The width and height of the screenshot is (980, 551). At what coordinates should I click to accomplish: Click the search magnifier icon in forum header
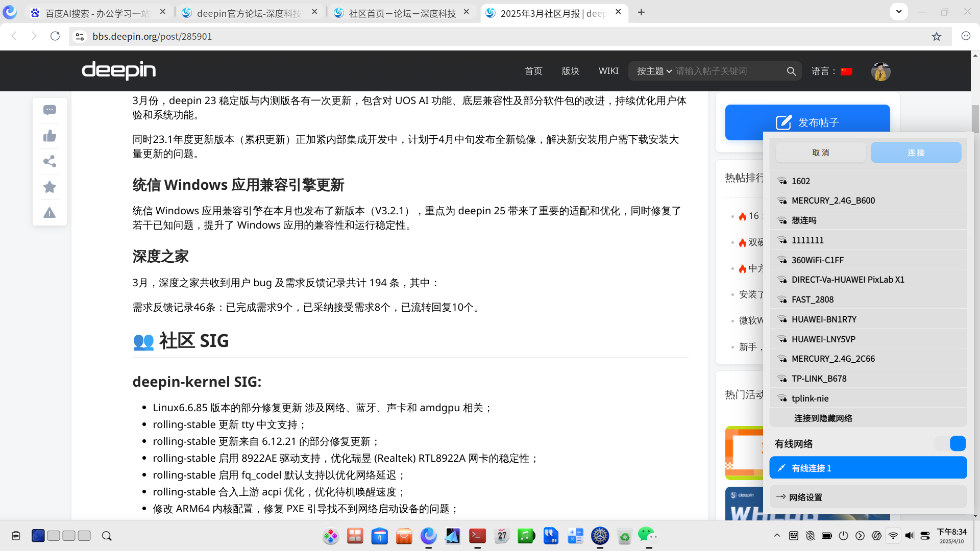coord(791,71)
